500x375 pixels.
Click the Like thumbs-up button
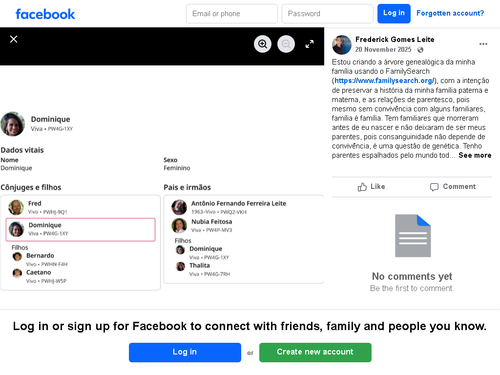click(371, 187)
